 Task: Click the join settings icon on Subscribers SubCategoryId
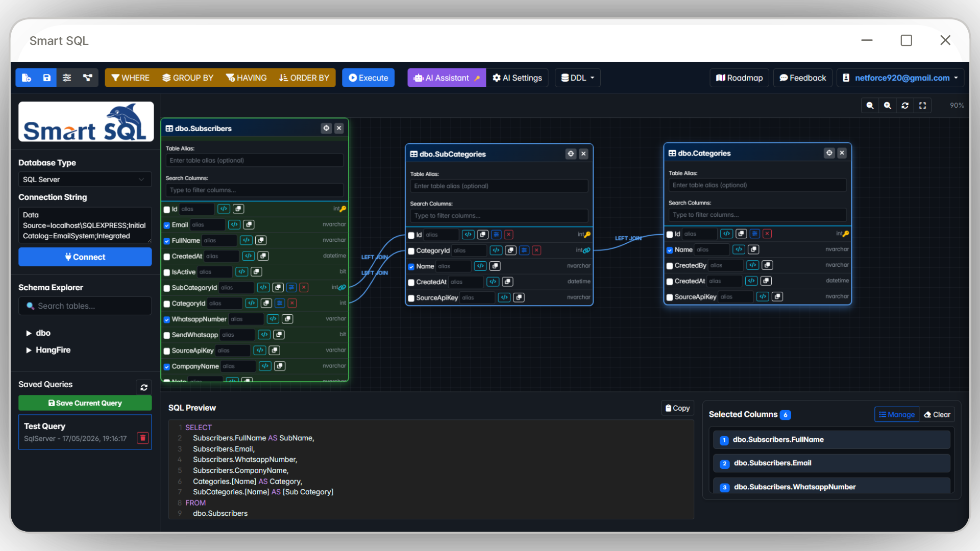291,288
